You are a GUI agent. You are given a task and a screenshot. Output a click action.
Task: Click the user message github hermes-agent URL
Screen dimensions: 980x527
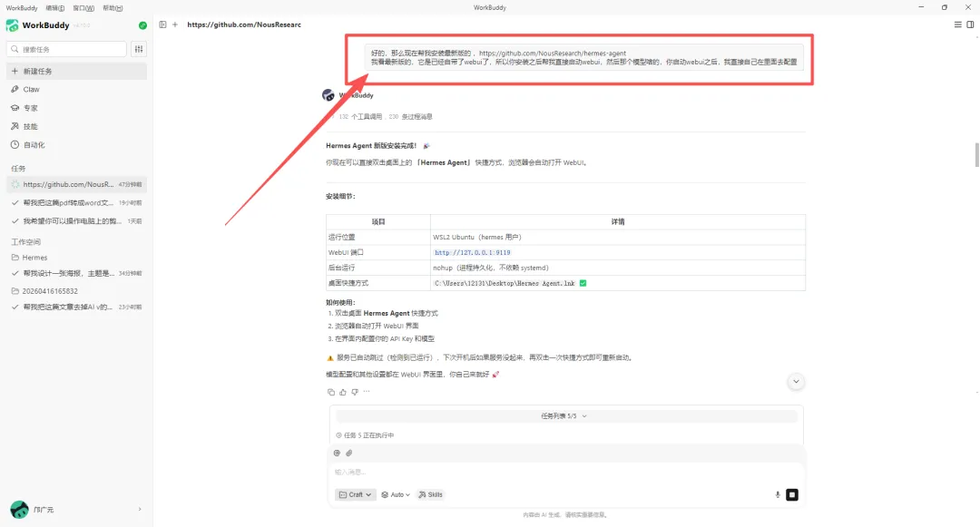(x=553, y=54)
